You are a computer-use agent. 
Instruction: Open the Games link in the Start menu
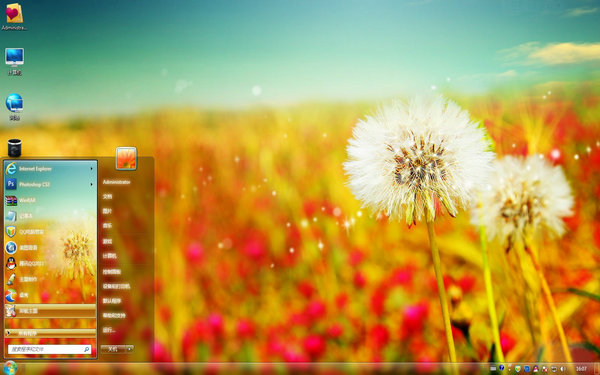point(107,241)
